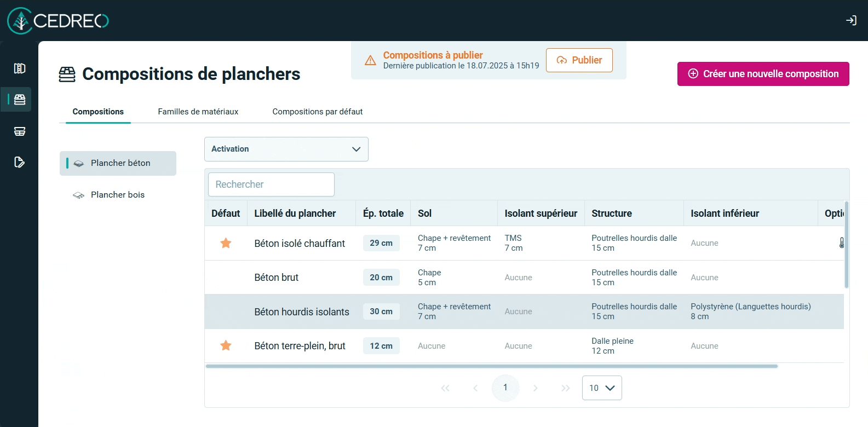Image resolution: width=868 pixels, height=427 pixels.
Task: Create a new composition
Action: pos(763,74)
